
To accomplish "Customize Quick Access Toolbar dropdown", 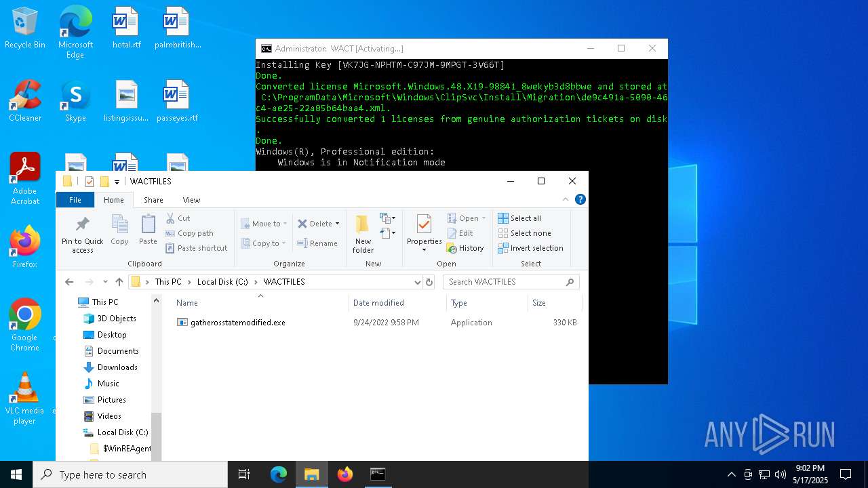I will point(117,182).
